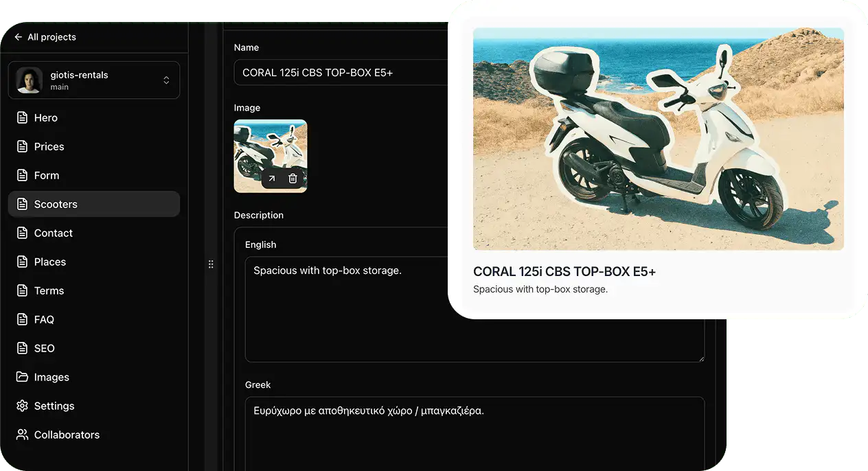
Task: Click the Collaborators people icon
Action: [x=23, y=435]
